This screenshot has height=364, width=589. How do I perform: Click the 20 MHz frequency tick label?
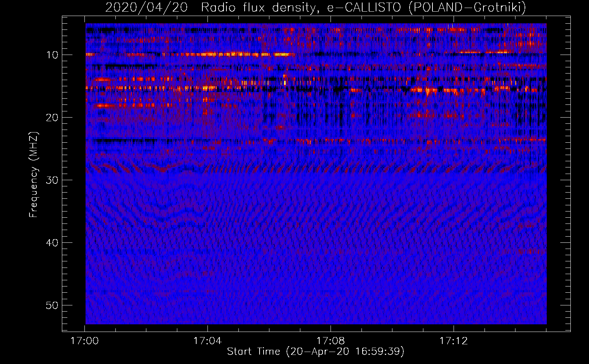[x=52, y=118]
